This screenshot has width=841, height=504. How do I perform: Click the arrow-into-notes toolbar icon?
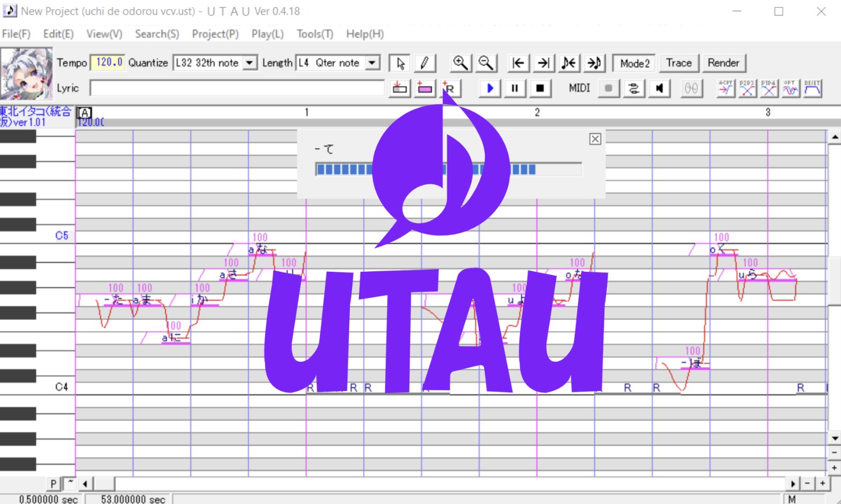(x=594, y=63)
